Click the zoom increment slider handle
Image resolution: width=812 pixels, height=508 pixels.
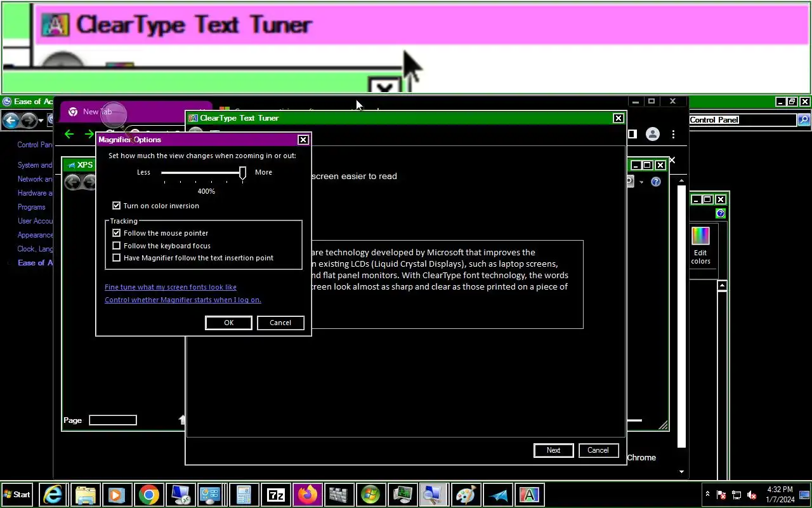click(242, 173)
